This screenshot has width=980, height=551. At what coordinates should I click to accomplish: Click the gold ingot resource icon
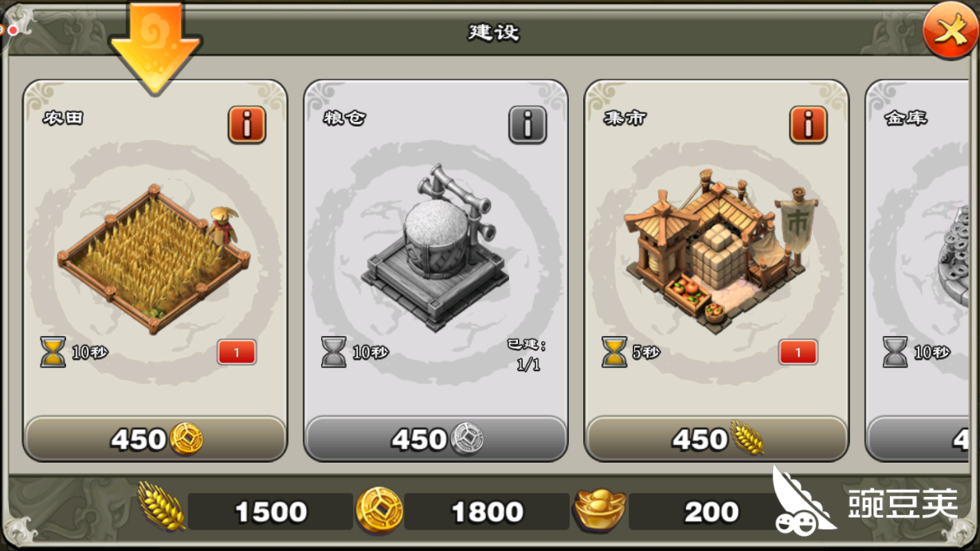pos(601,510)
